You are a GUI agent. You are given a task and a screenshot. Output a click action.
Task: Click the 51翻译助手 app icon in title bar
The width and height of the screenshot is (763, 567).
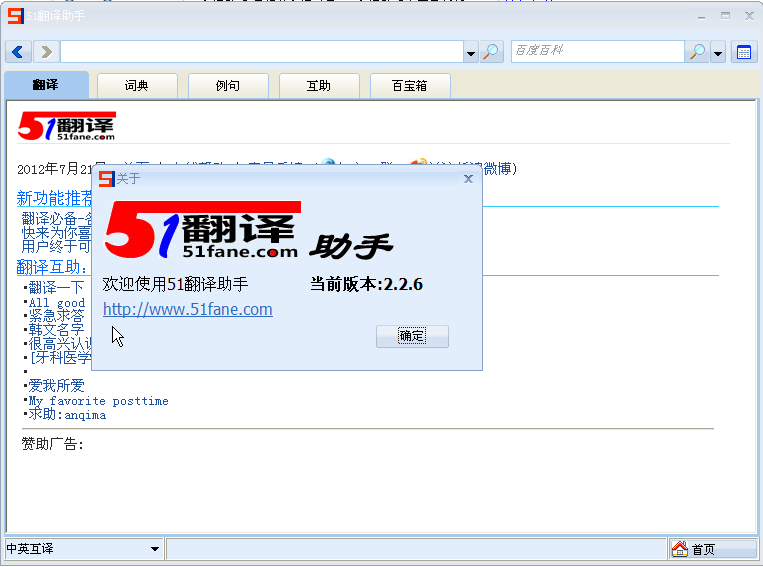click(16, 16)
